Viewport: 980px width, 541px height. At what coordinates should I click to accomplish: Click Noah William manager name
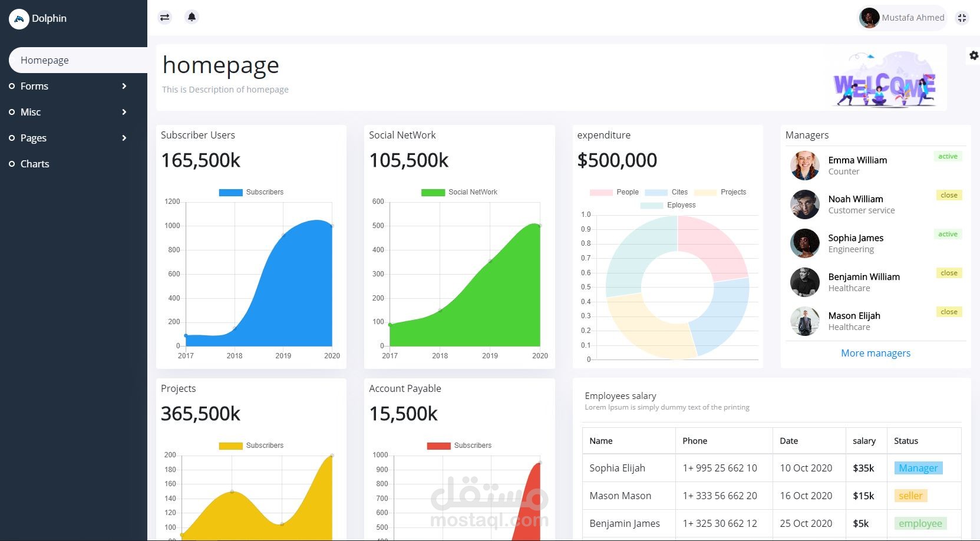(855, 199)
